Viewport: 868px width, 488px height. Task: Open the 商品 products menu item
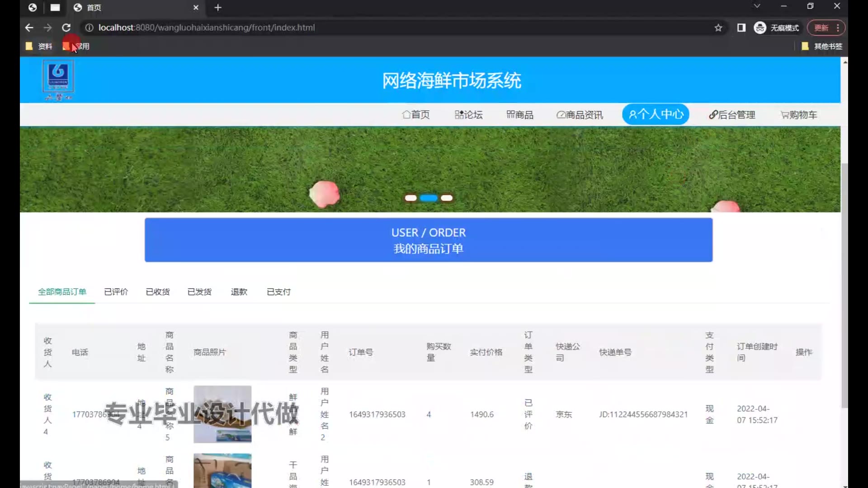[x=520, y=115]
